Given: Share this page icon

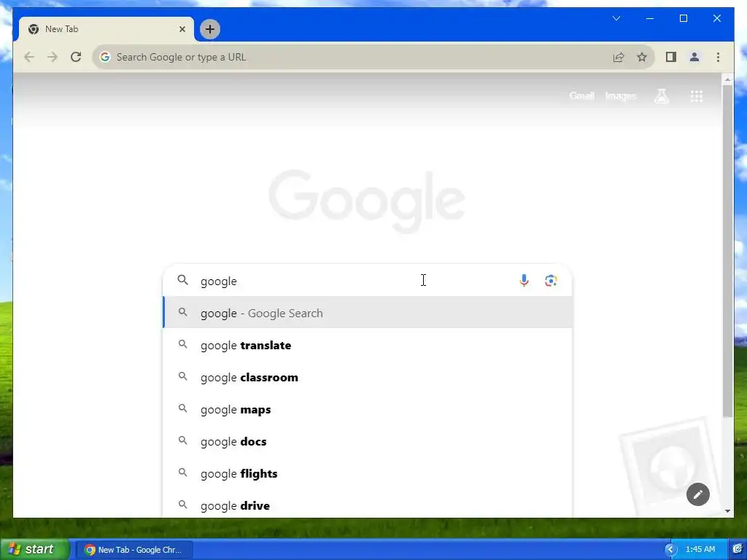Looking at the screenshot, I should [619, 57].
